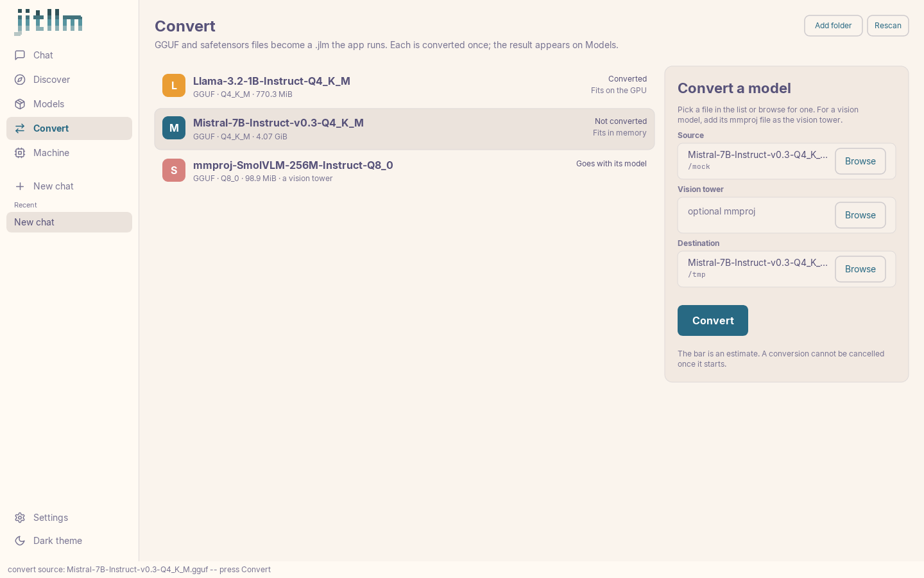The width and height of the screenshot is (924, 578).
Task: Go to the Discover page label
Action: point(51,80)
